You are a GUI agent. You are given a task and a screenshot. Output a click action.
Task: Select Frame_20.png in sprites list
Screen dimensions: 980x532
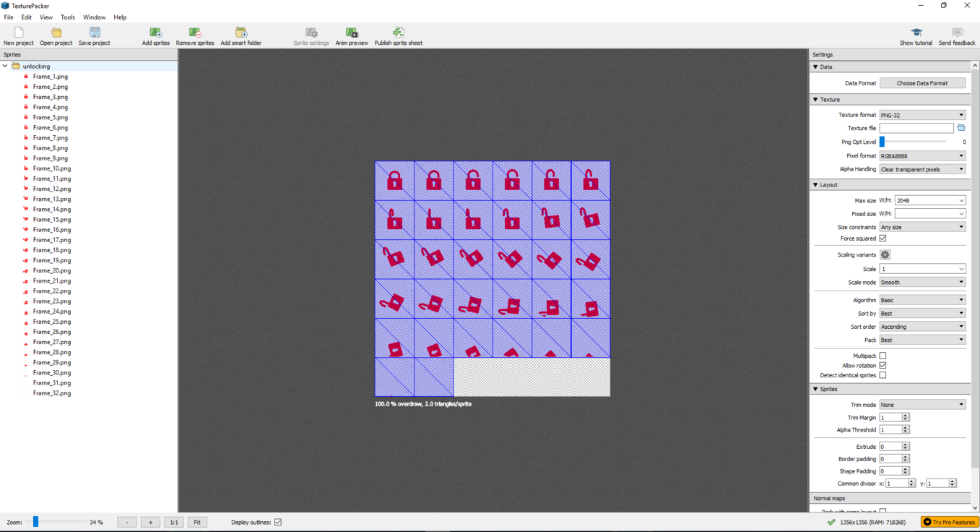52,270
